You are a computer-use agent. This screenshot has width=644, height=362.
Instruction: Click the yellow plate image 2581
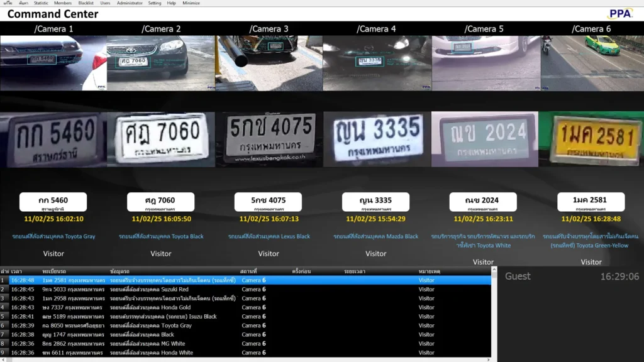592,139
